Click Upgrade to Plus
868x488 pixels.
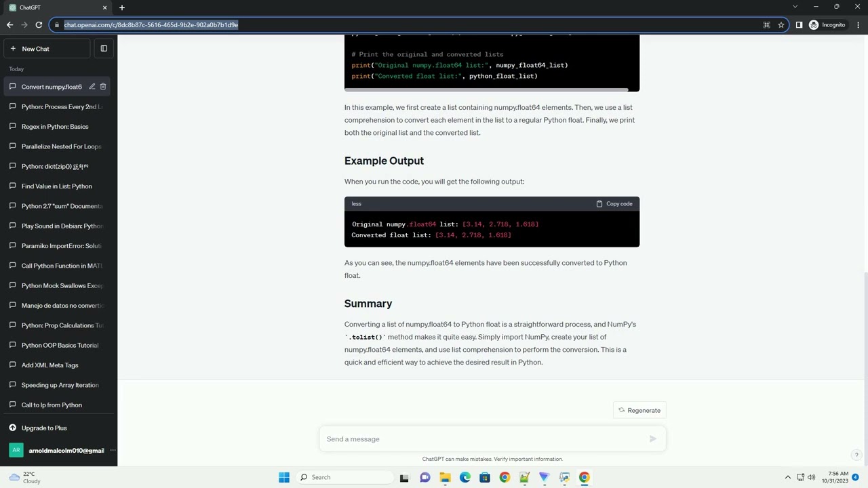click(x=58, y=428)
